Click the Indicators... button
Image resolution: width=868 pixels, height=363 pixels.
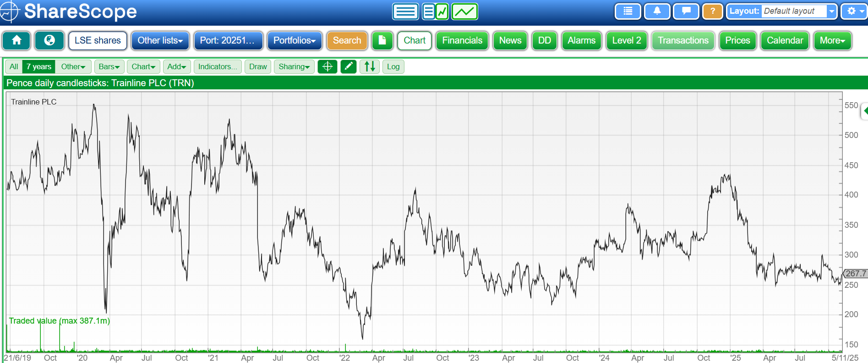point(218,66)
